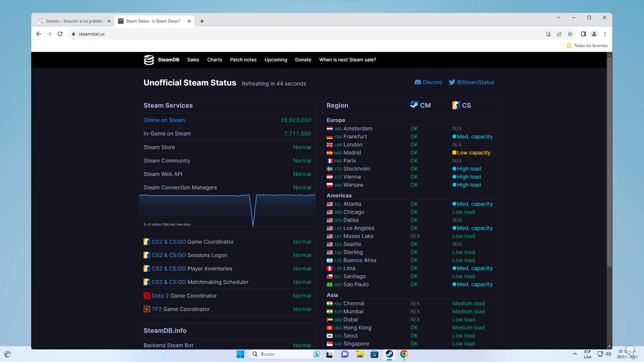Click the Buenos Aires region name
Viewport: 644px width, 362px height.
tap(360, 260)
